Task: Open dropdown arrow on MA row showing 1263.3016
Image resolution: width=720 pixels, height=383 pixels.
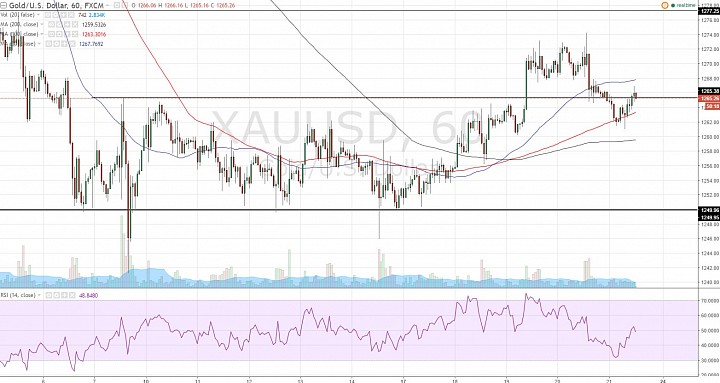Action: (x=42, y=34)
